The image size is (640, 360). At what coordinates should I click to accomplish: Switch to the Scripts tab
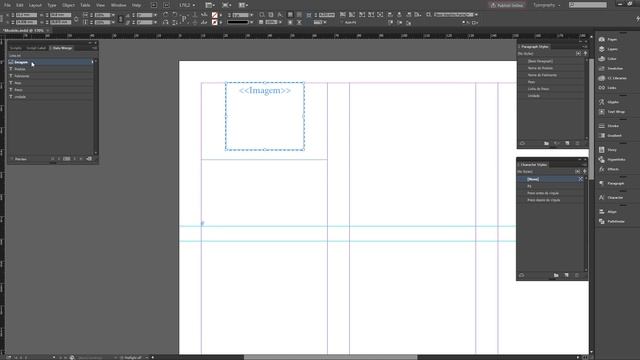tap(16, 48)
